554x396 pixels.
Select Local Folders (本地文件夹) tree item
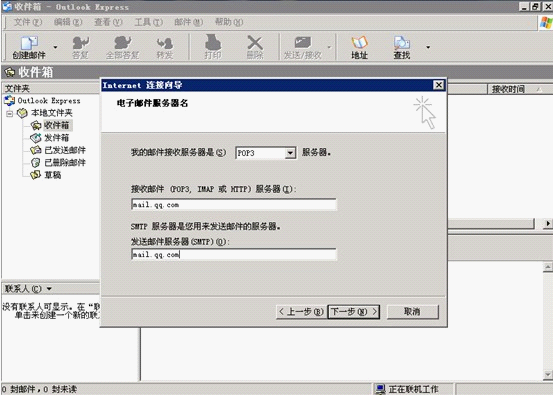[52, 113]
